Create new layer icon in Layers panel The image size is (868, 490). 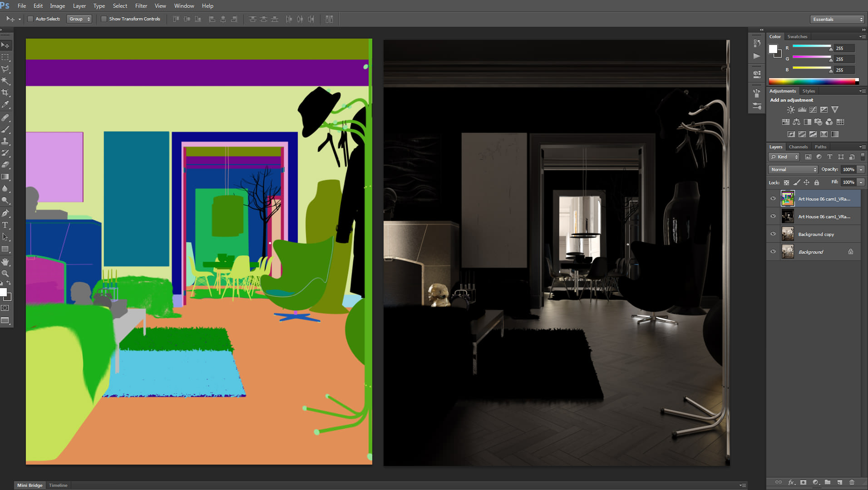[839, 482]
